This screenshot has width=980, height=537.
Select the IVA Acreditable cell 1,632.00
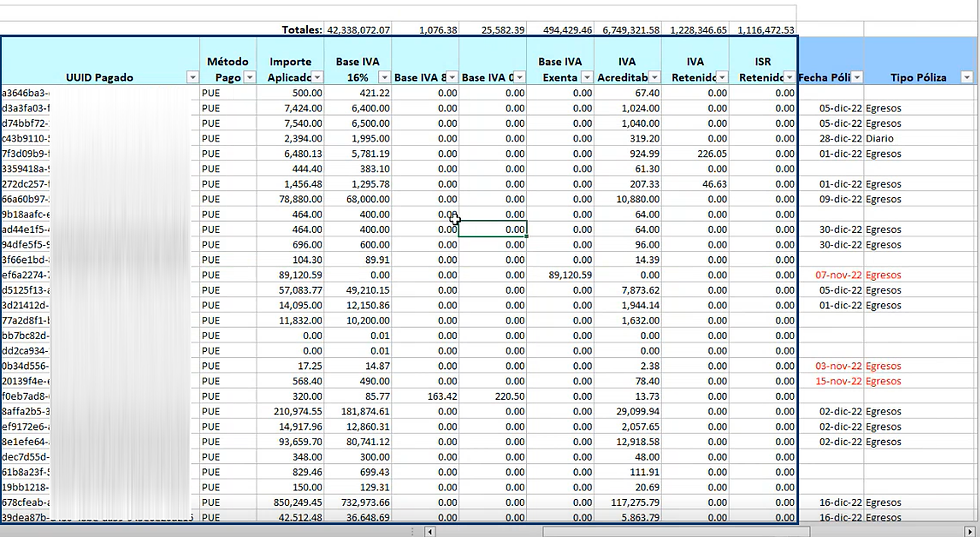[628, 320]
